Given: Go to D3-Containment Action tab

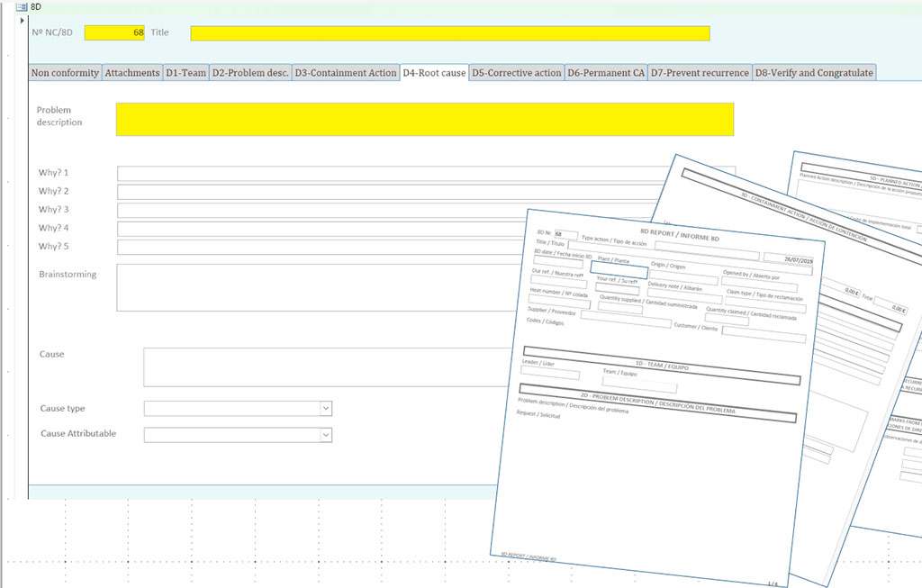Looking at the screenshot, I should [x=346, y=73].
